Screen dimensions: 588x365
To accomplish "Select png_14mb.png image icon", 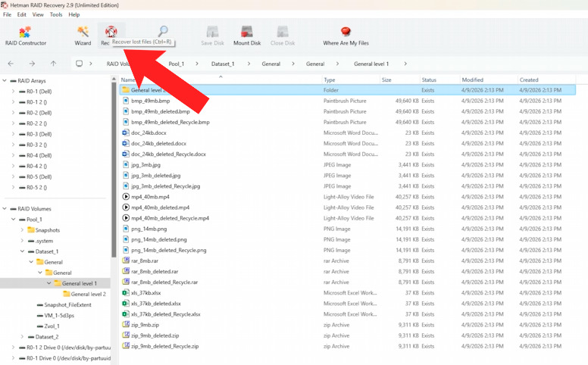I will pyautogui.click(x=126, y=229).
